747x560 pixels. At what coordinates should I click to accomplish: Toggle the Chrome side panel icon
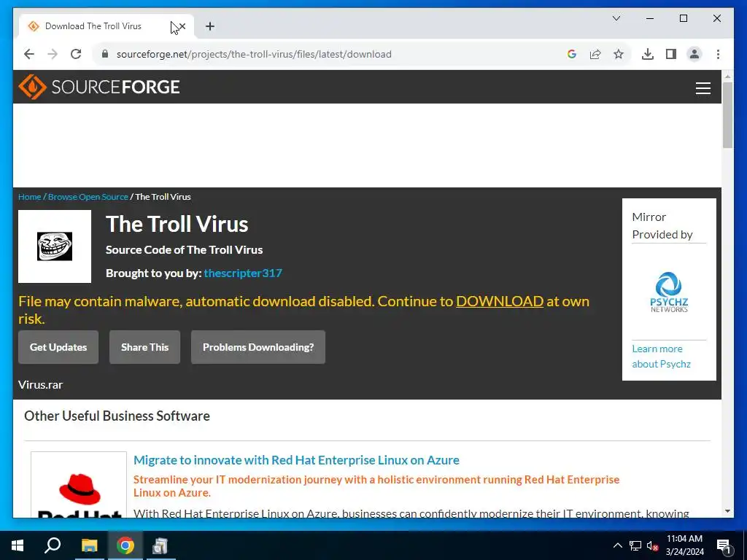click(671, 54)
